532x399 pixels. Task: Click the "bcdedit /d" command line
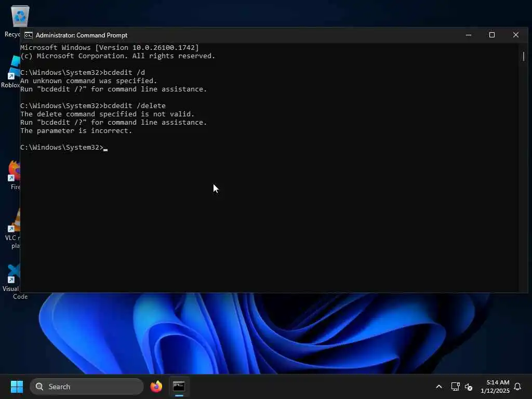(x=83, y=72)
